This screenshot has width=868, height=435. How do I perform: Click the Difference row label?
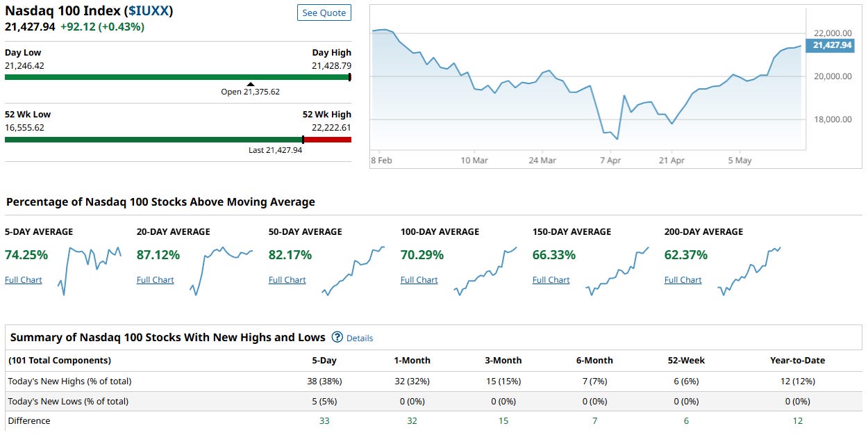29,420
